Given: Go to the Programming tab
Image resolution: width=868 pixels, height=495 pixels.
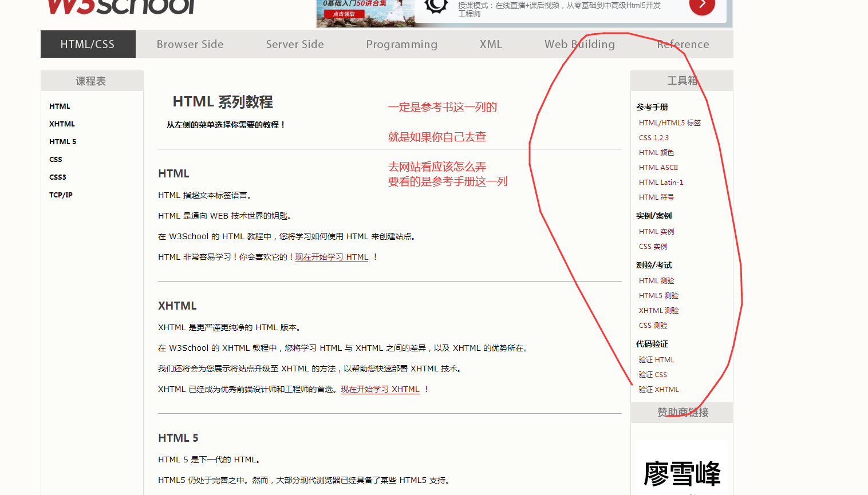Looking at the screenshot, I should [x=402, y=44].
